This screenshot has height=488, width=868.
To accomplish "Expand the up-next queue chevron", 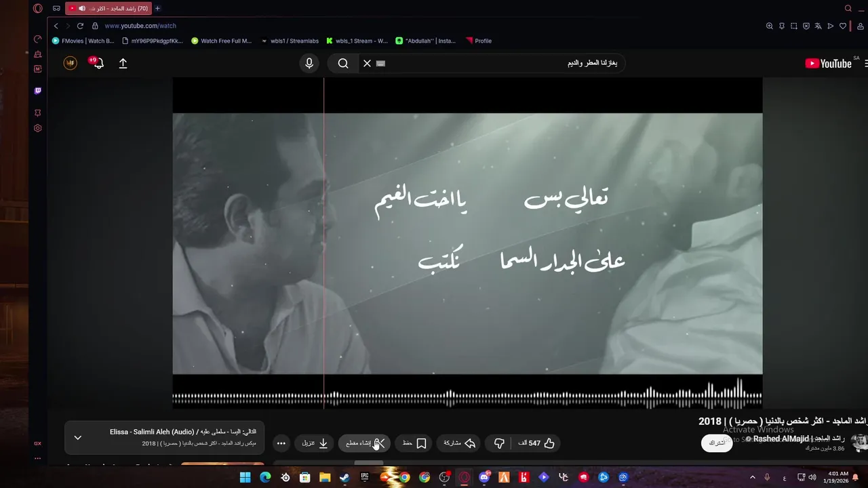I will [78, 438].
